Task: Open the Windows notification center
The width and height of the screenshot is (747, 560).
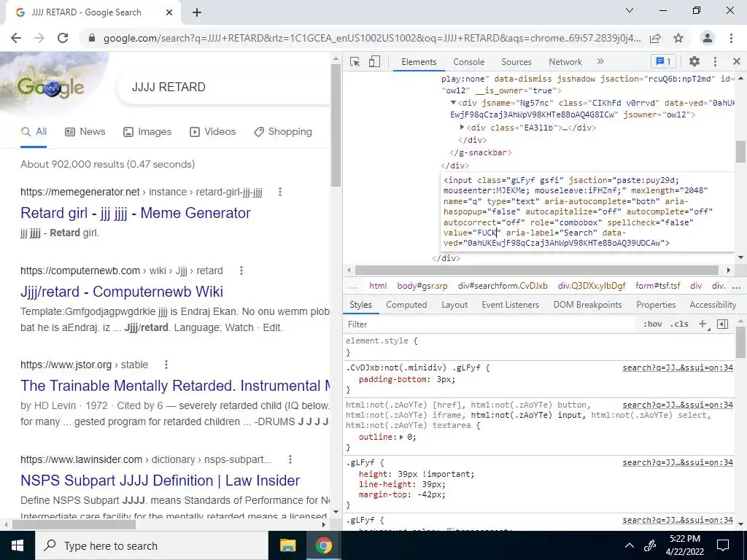Action: [723, 545]
